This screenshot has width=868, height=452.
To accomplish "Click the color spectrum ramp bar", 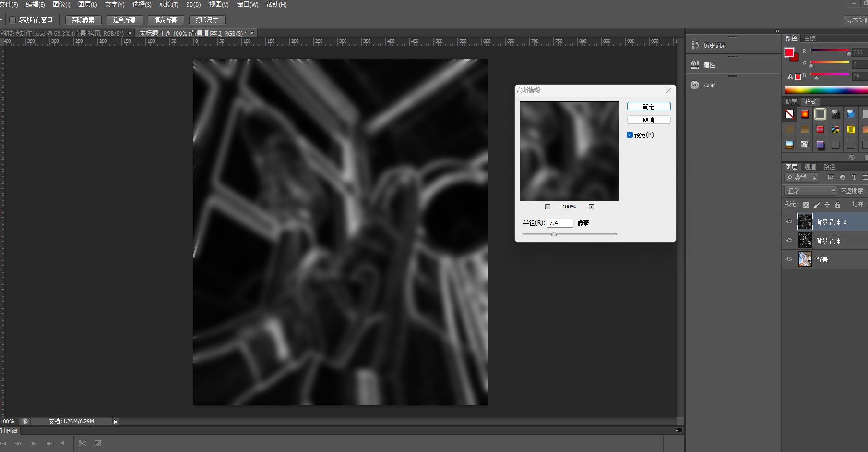I will click(826, 90).
